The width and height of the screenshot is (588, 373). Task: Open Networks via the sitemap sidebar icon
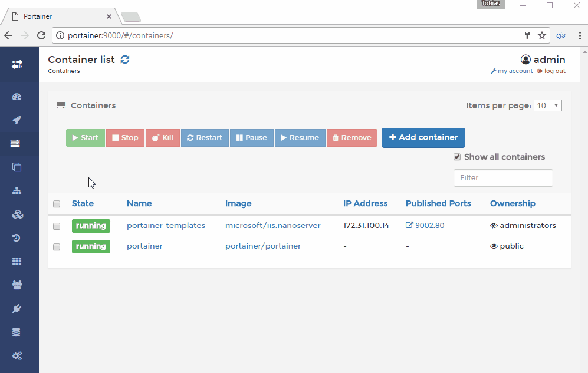(x=17, y=191)
